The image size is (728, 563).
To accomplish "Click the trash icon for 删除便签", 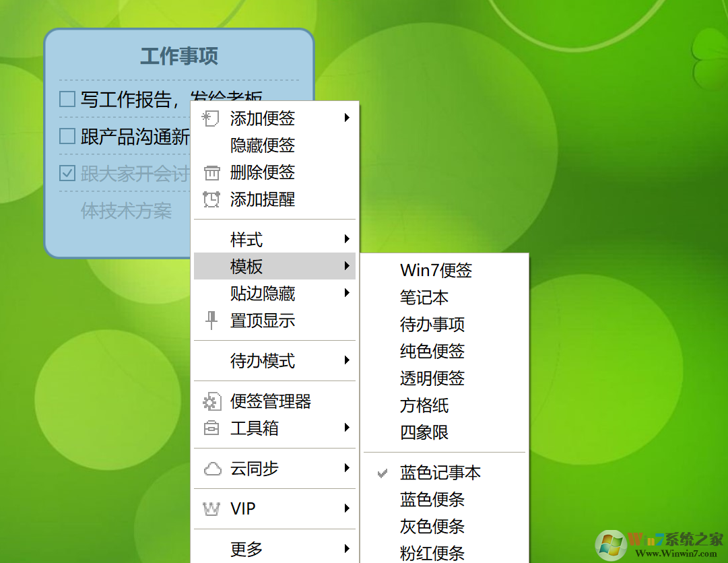I will coord(211,172).
